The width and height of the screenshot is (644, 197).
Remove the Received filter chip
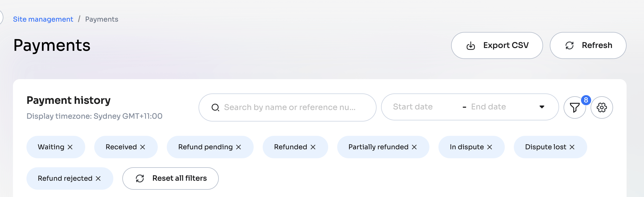(143, 147)
